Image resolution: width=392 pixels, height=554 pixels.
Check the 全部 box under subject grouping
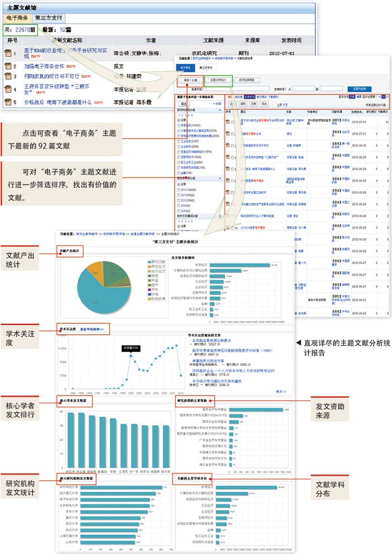tap(179, 120)
